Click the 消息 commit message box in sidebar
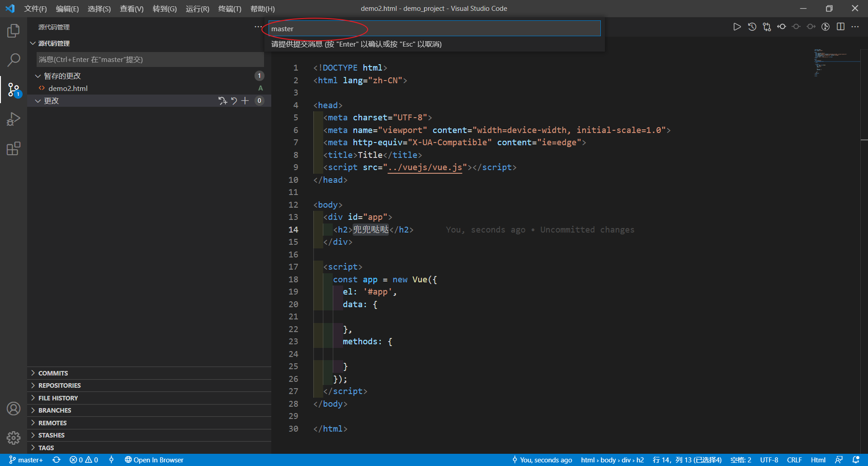 [x=150, y=60]
